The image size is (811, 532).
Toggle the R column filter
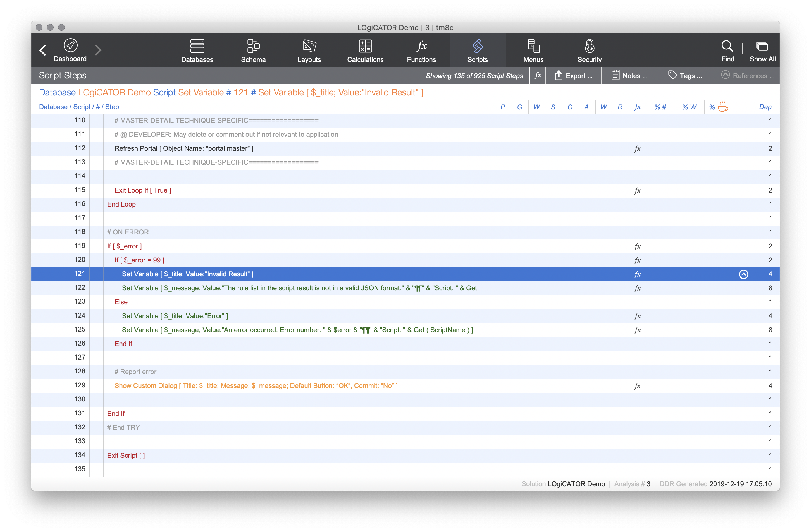[x=620, y=107]
